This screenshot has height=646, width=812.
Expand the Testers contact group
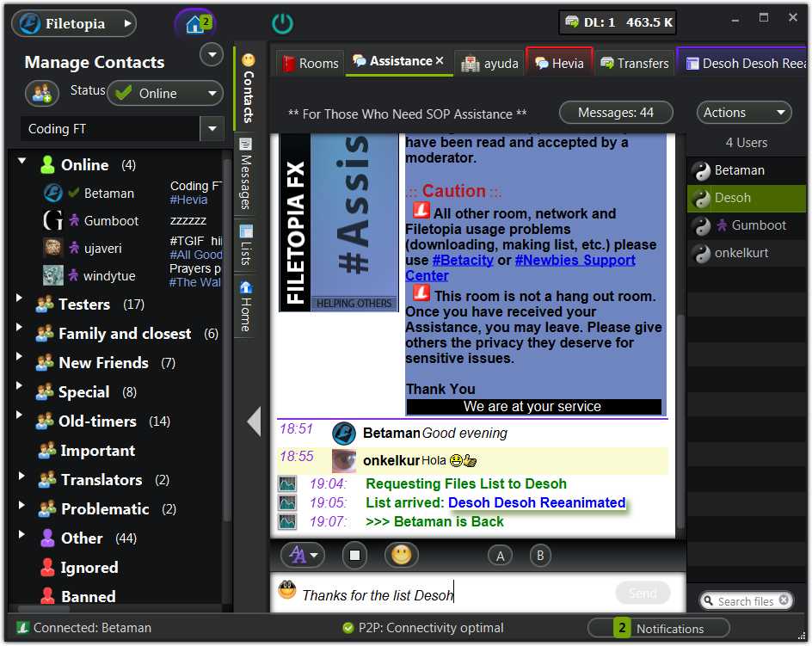click(19, 298)
